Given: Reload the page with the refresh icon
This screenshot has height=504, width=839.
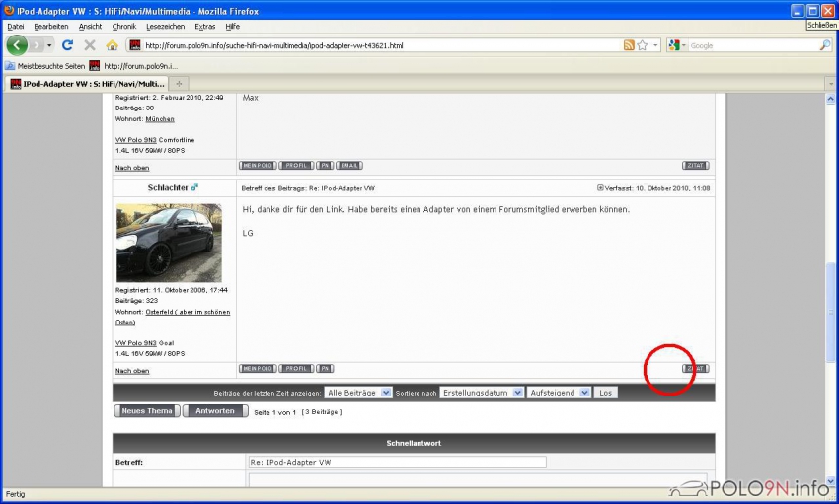Looking at the screenshot, I should point(67,45).
